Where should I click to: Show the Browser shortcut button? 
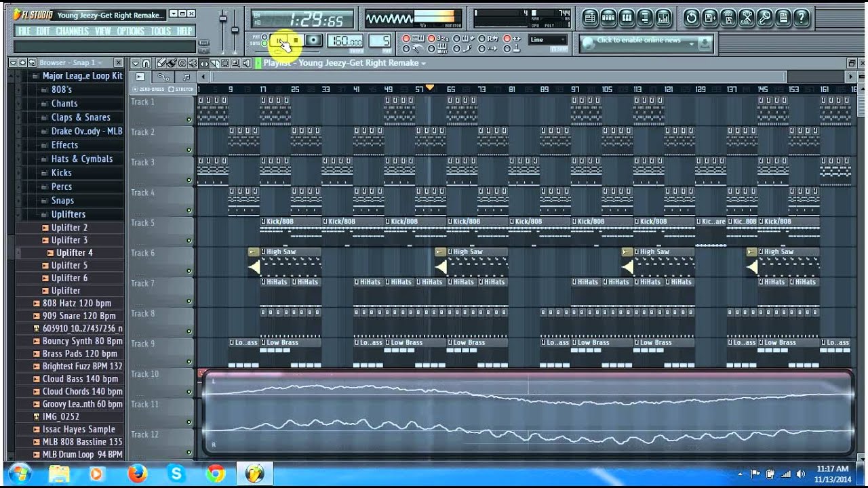tap(645, 18)
